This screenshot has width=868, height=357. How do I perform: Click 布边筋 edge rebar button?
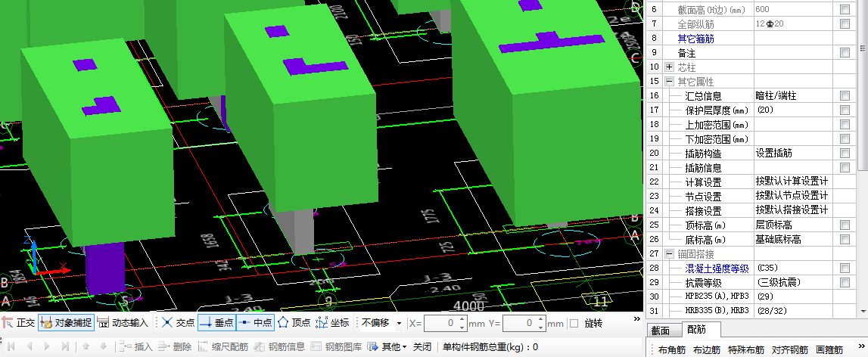[707, 349]
